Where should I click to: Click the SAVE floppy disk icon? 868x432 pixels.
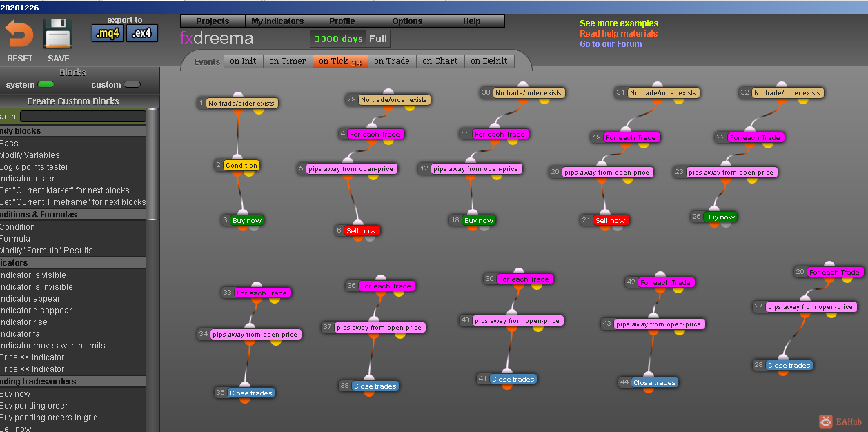pos(59,34)
